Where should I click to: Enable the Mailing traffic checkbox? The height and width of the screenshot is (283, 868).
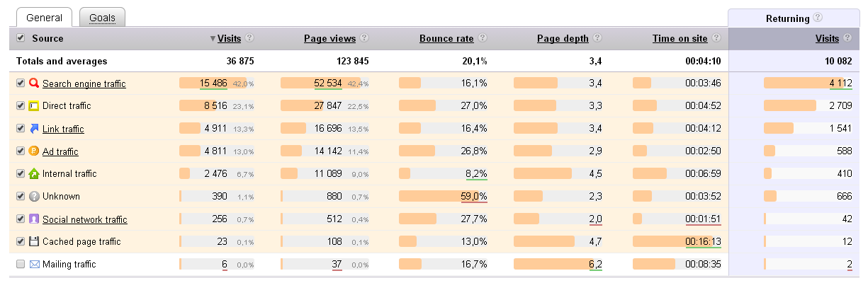coord(21,265)
